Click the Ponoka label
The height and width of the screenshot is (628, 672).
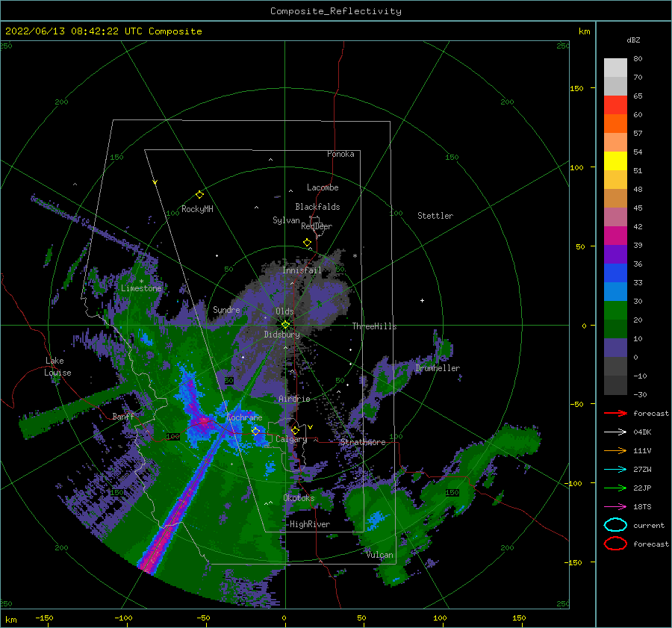[340, 154]
